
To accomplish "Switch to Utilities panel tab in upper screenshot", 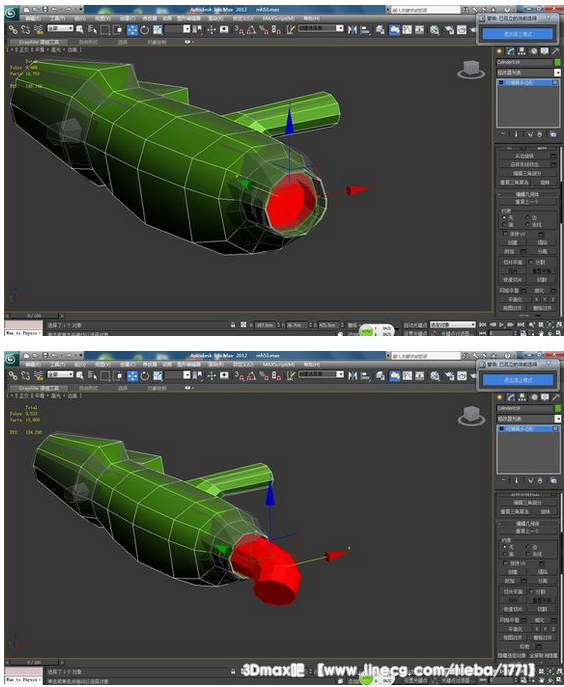I will (556, 51).
